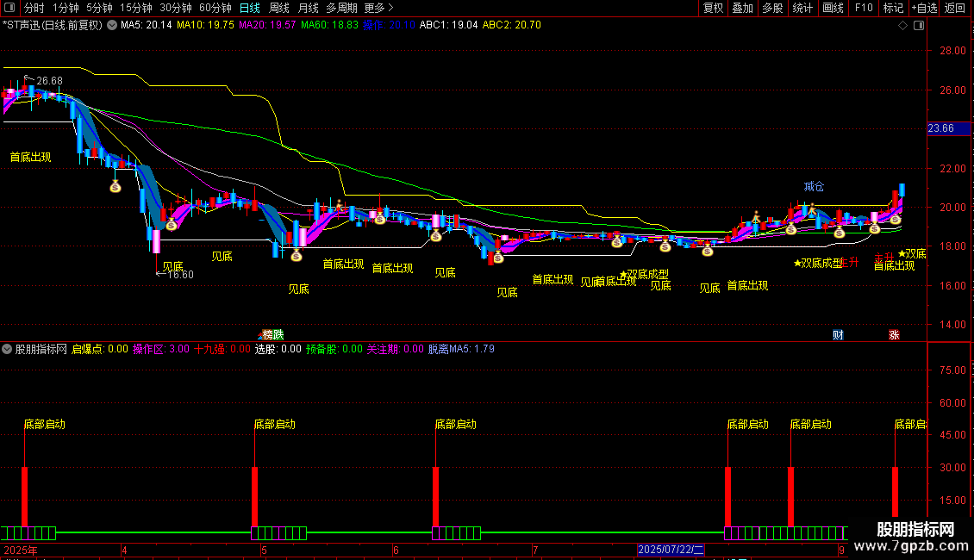Click the 复权 button
Image resolution: width=974 pixels, height=560 pixels.
(713, 8)
